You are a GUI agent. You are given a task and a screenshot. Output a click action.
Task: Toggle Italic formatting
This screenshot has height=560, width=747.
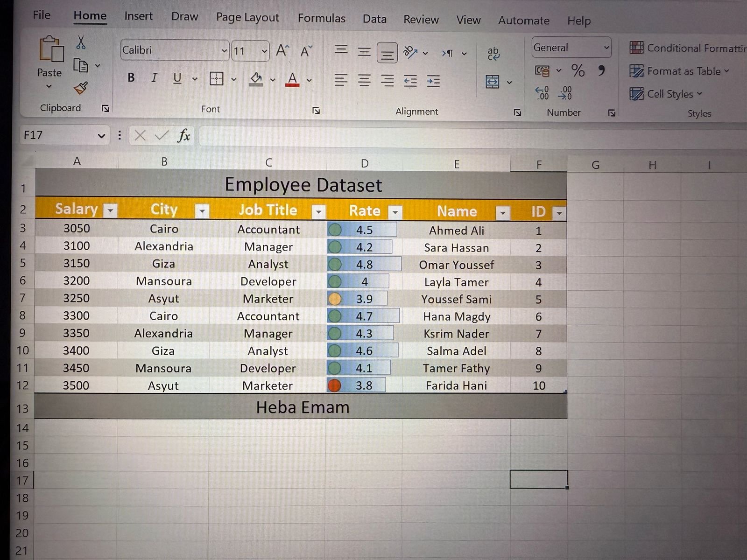(x=154, y=78)
